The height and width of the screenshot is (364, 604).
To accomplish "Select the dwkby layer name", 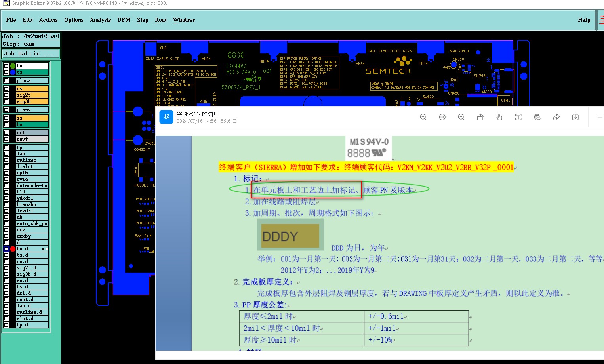I will tap(32, 236).
